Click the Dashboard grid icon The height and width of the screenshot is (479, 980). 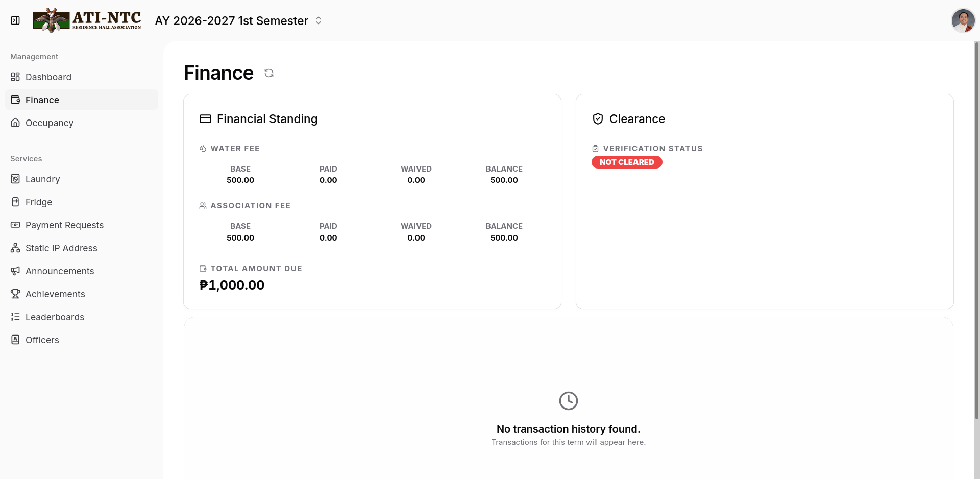point(15,77)
